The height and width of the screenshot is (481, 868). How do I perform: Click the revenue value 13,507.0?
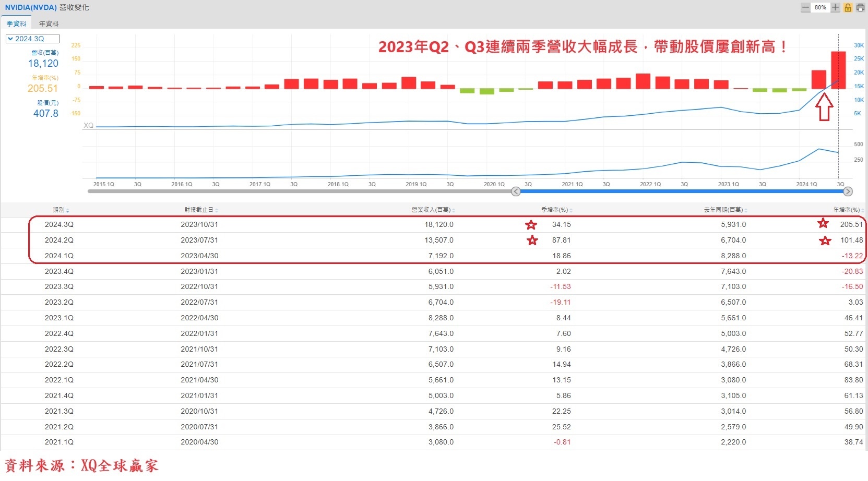tap(439, 240)
